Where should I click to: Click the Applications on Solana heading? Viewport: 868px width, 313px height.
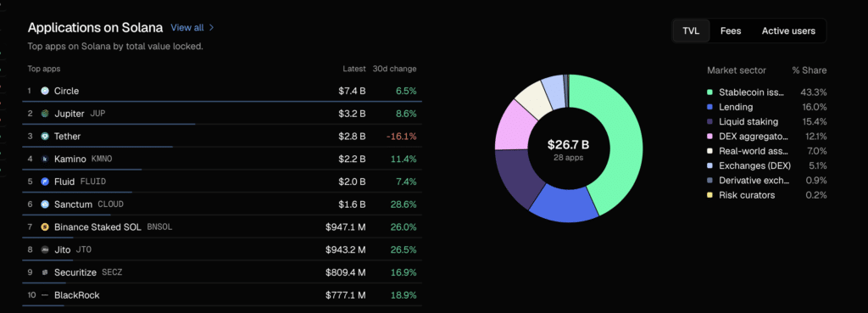click(95, 28)
